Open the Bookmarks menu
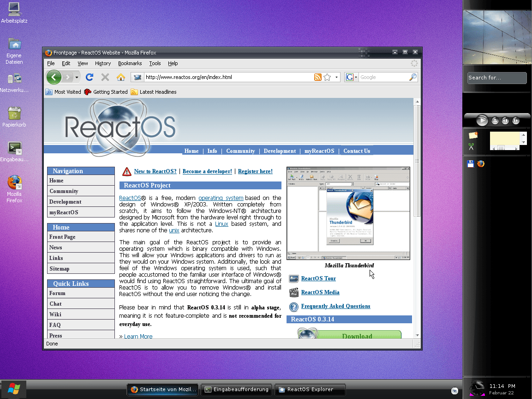The image size is (532, 399). point(130,64)
